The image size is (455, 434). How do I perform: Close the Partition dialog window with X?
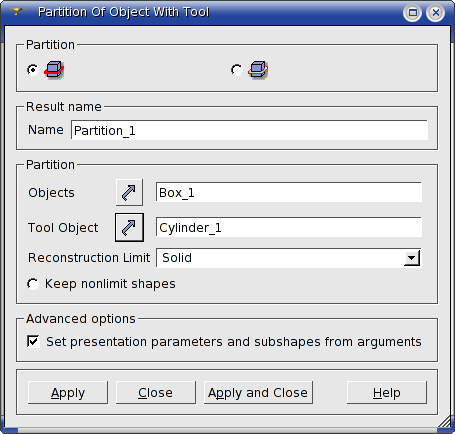[x=435, y=13]
